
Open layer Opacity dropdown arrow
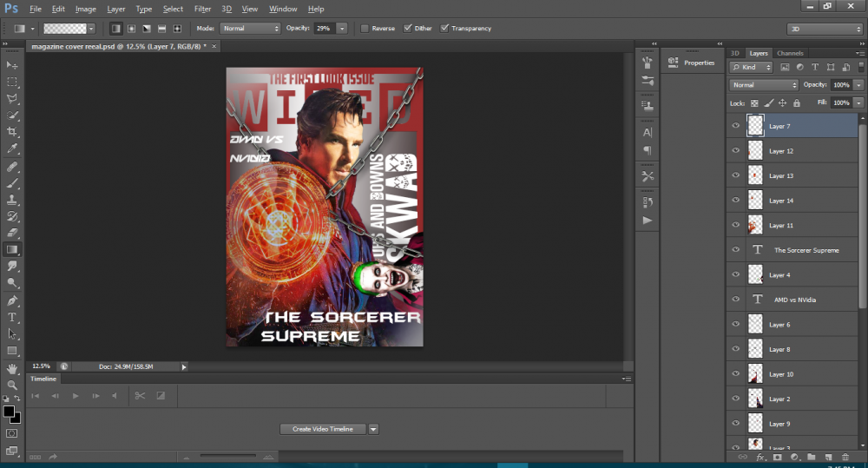click(858, 85)
